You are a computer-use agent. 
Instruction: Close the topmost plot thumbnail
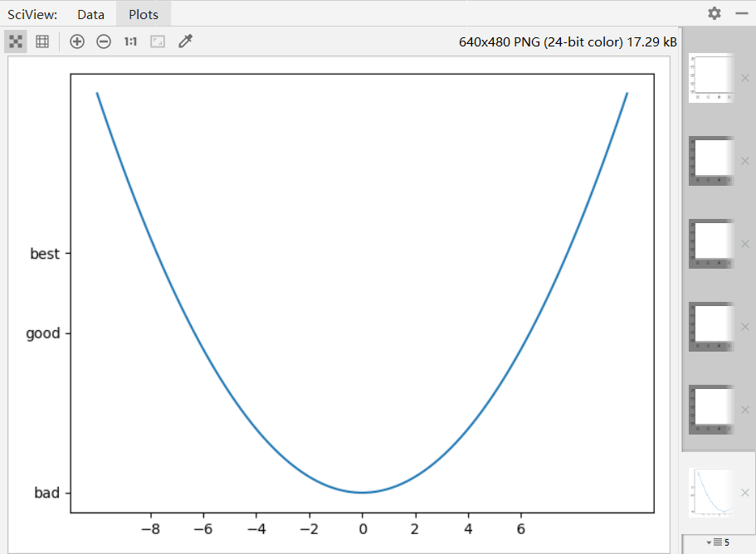[744, 77]
